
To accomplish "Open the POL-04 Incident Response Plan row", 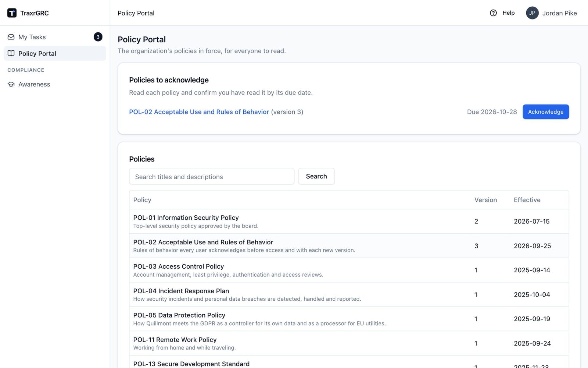I will pyautogui.click(x=349, y=294).
